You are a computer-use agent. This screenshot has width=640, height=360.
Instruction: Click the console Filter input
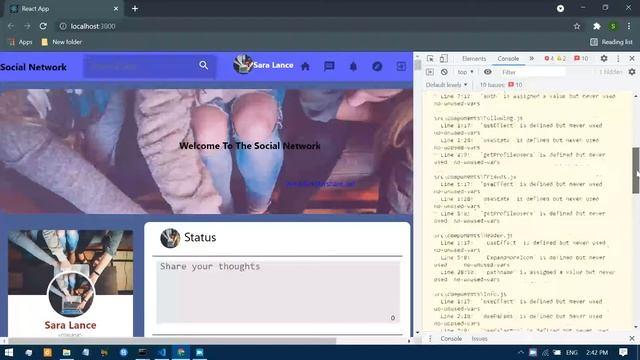[532, 72]
